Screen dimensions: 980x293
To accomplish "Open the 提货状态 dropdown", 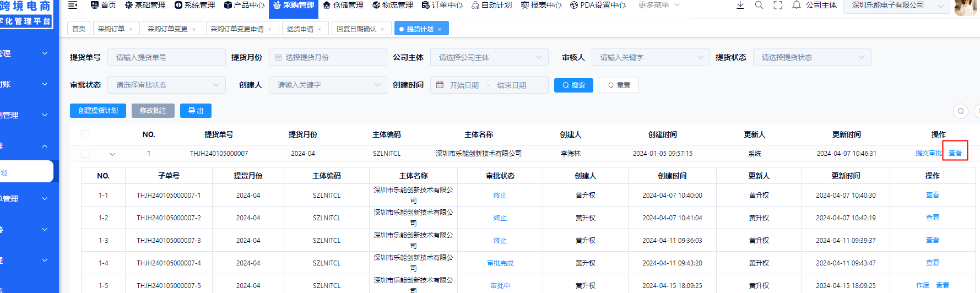I will [x=812, y=57].
